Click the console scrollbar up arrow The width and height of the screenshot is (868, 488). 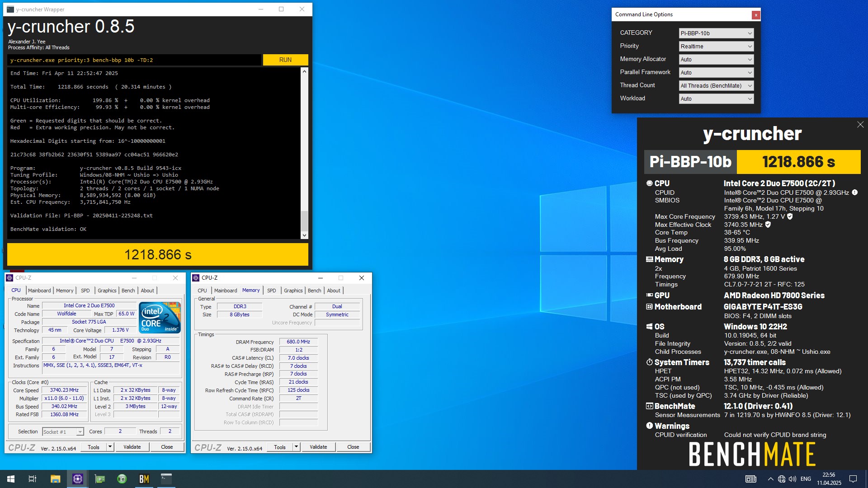click(304, 71)
